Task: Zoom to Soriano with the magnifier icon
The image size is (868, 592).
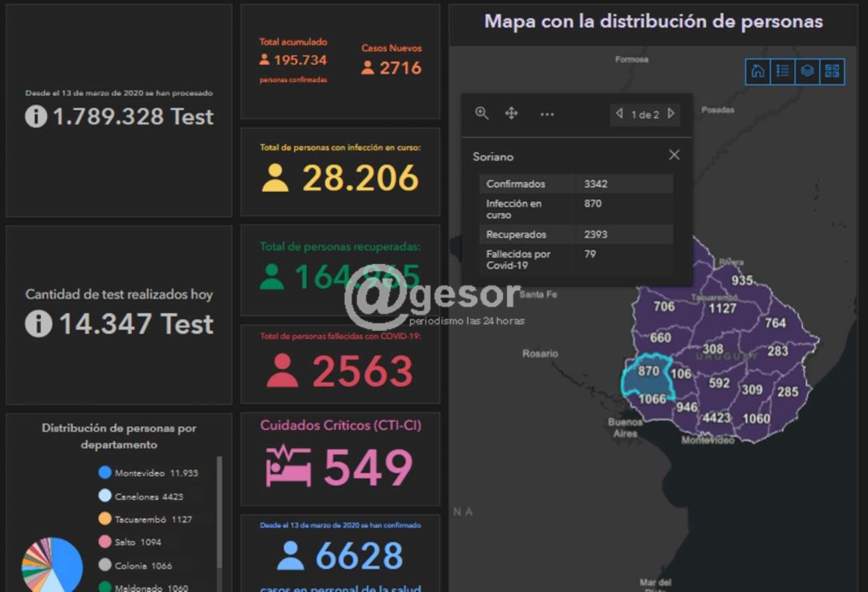Action: pyautogui.click(x=481, y=114)
